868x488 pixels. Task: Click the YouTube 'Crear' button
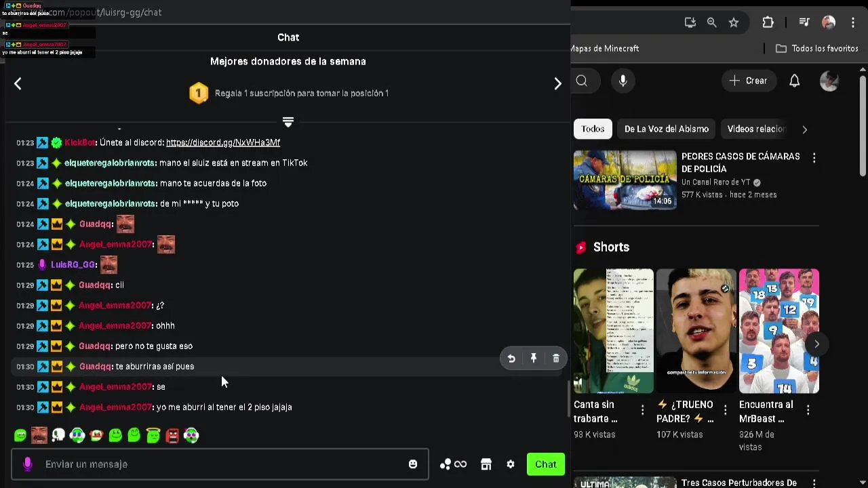click(x=749, y=81)
